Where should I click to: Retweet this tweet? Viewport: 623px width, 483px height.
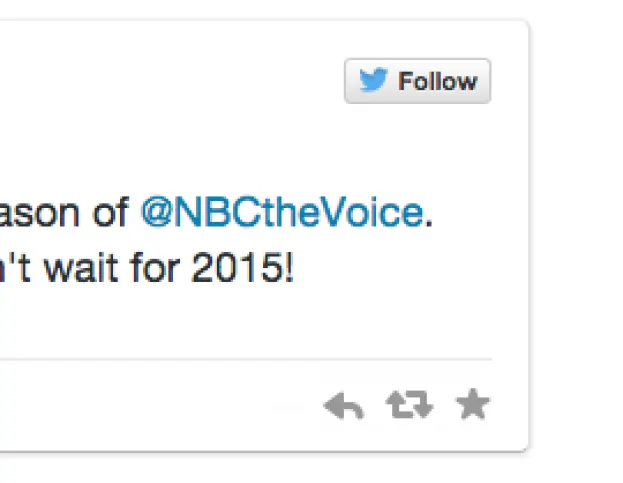pyautogui.click(x=409, y=406)
